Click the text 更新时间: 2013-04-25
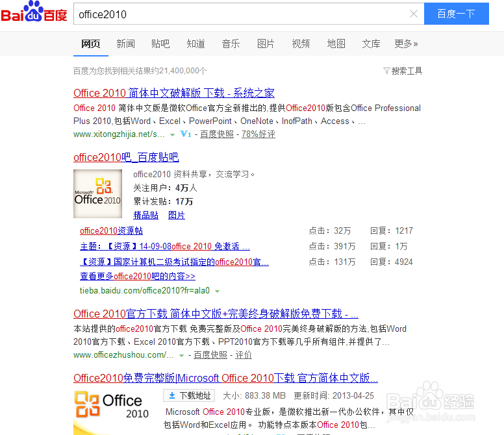This screenshot has height=435, width=504. (334, 395)
